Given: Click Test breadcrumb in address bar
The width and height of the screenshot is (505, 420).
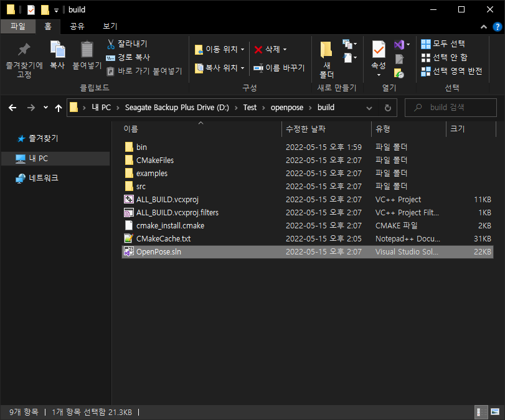Looking at the screenshot, I should point(250,108).
